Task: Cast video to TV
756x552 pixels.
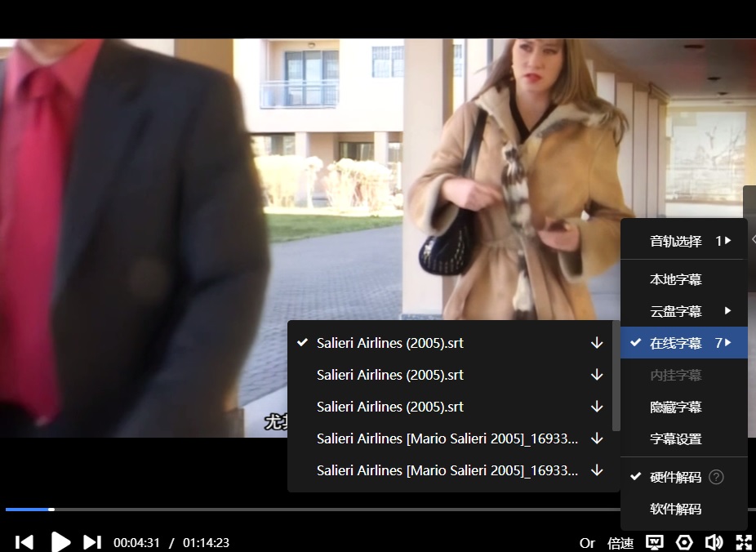Action: pyautogui.click(x=654, y=542)
